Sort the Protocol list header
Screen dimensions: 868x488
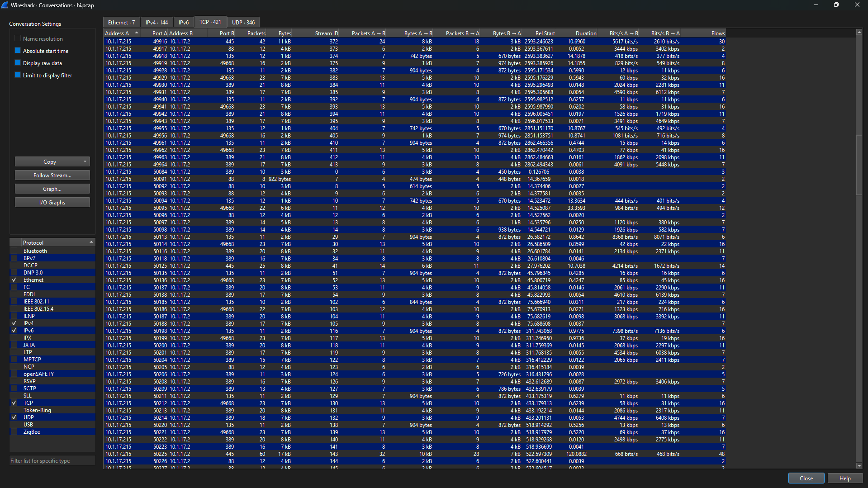52,243
